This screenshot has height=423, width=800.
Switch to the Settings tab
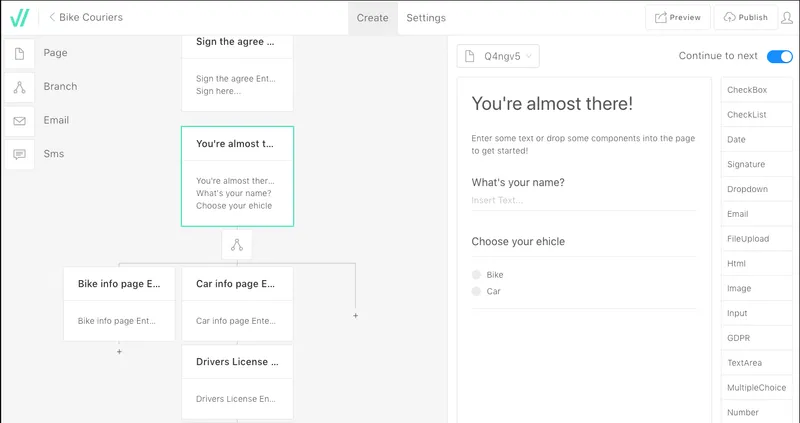[426, 18]
